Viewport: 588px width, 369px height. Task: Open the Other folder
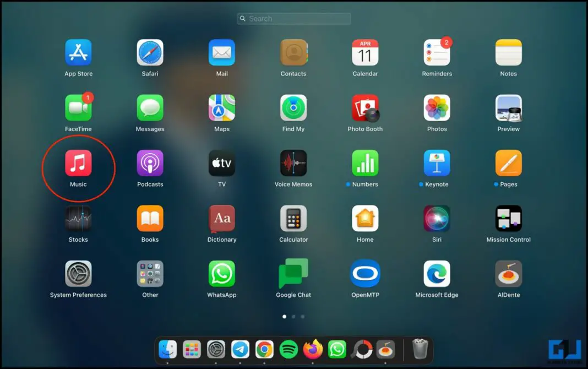(x=150, y=274)
